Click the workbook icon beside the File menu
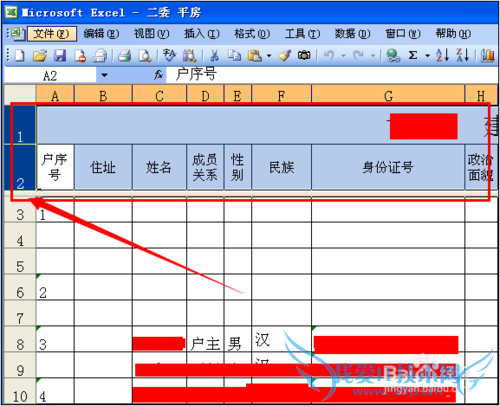The height and width of the screenshot is (406, 500). pyautogui.click(x=17, y=33)
